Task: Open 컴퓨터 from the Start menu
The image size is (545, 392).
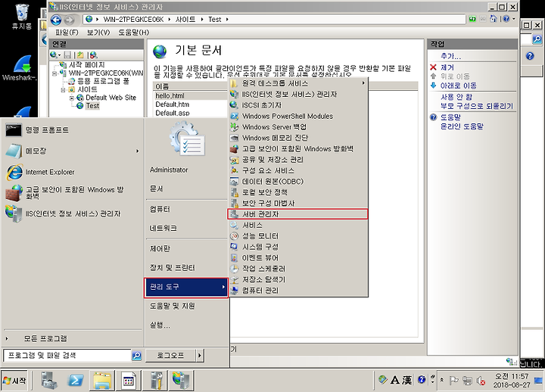Action: coord(160,209)
